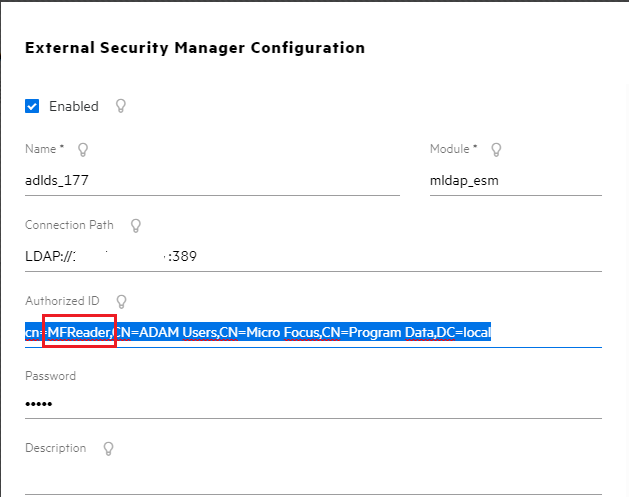Viewport: 629px width, 497px height.
Task: Click the Description help lightbulb icon
Action: (x=107, y=448)
